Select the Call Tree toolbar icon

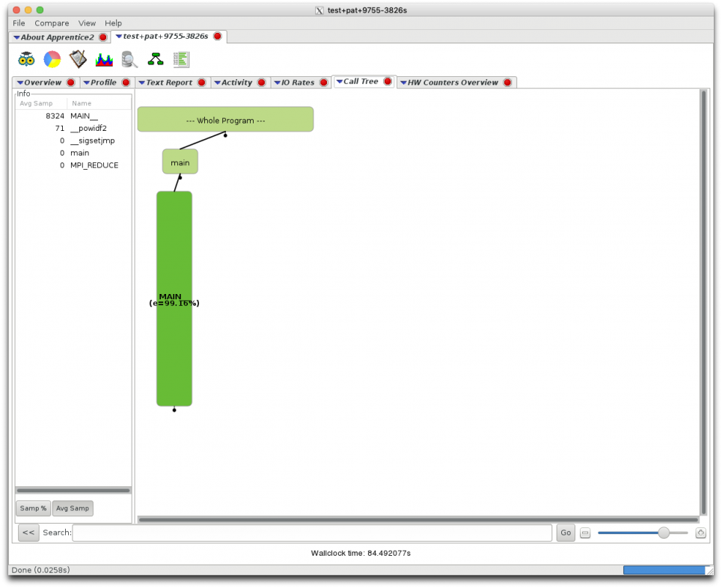point(156,59)
